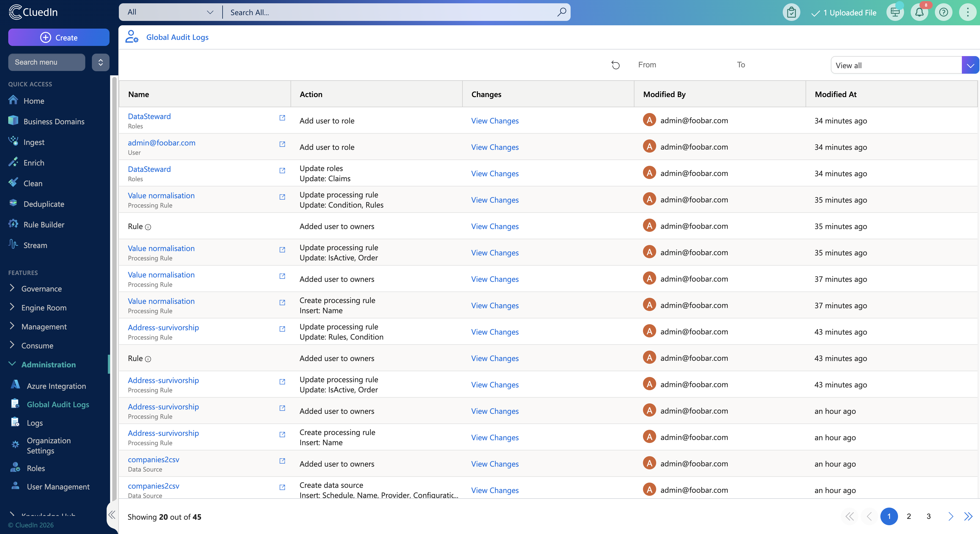Open Roles in the sidebar
This screenshot has height=534, width=980.
36,468
